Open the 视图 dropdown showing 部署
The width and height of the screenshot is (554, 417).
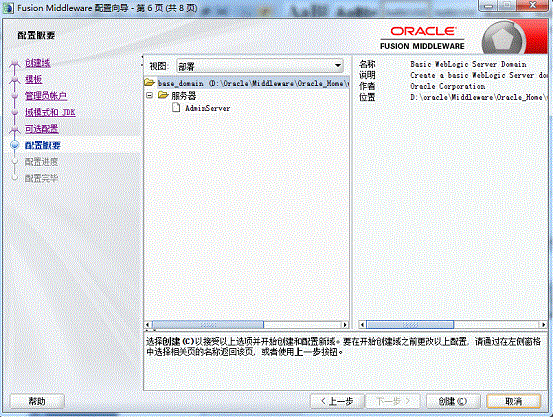[260, 66]
